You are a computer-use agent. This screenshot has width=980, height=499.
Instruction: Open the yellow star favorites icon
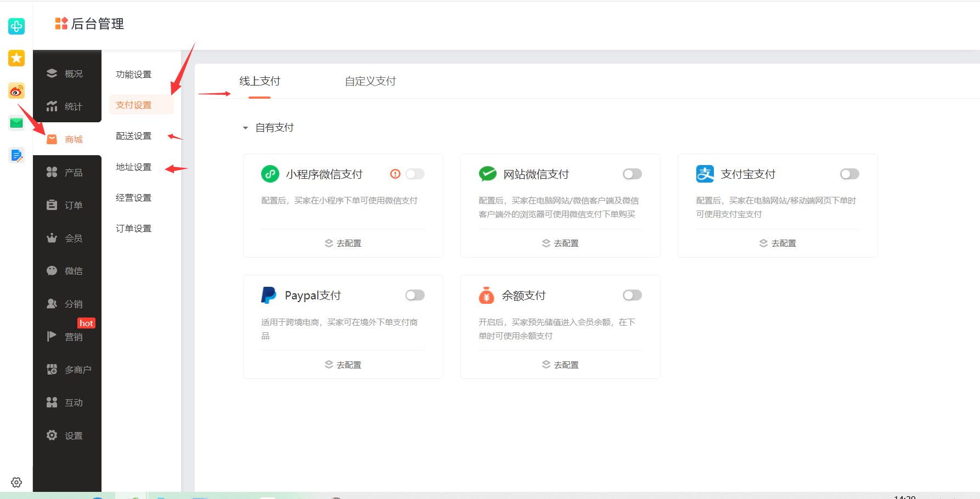[16, 58]
